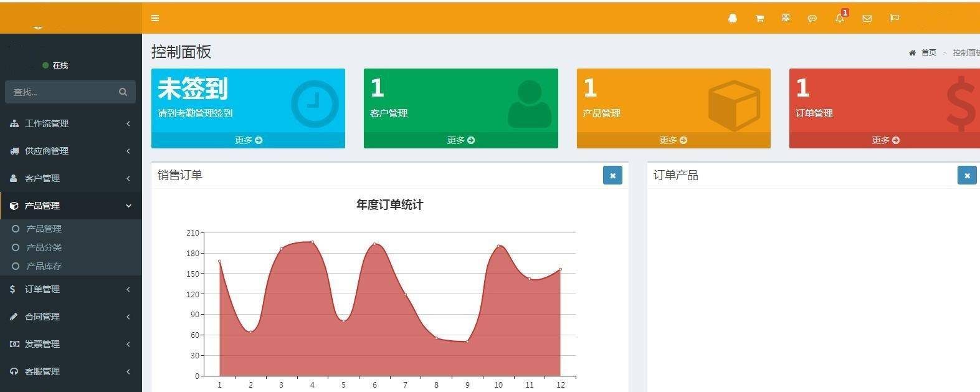
Task: Click the 年度订单统计 chart title
Action: (389, 204)
